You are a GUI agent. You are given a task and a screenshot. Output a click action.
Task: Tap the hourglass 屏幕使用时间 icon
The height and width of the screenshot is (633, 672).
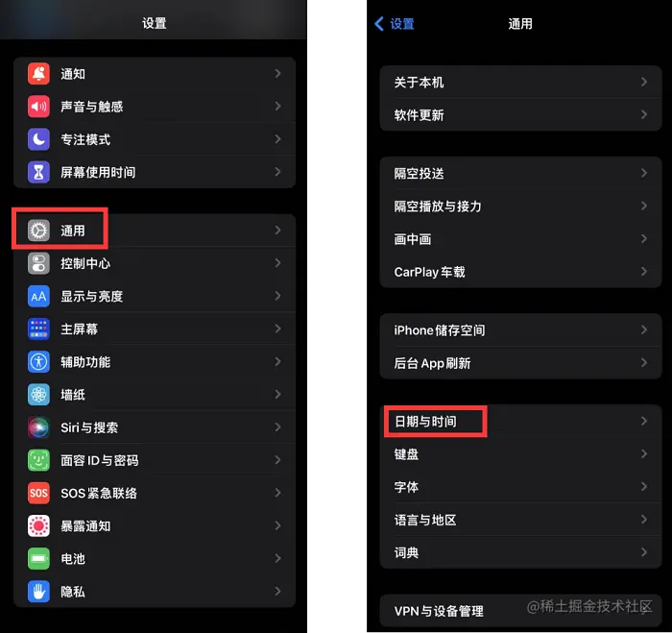(38, 172)
